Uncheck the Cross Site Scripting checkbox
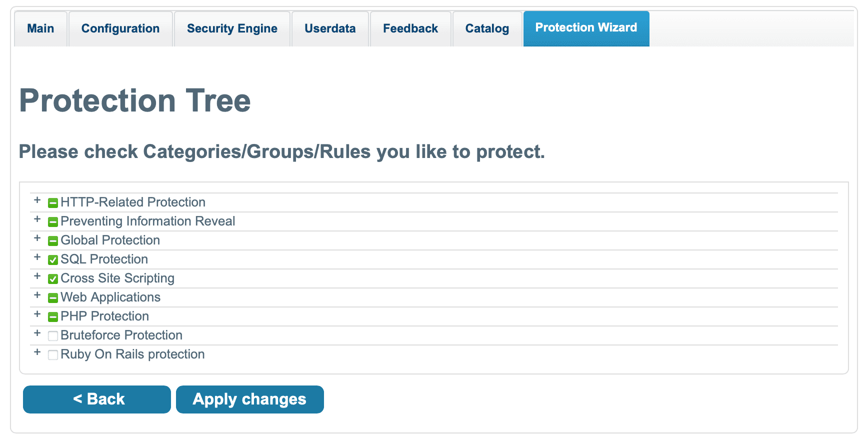Image resolution: width=868 pixels, height=445 pixels. tap(52, 279)
